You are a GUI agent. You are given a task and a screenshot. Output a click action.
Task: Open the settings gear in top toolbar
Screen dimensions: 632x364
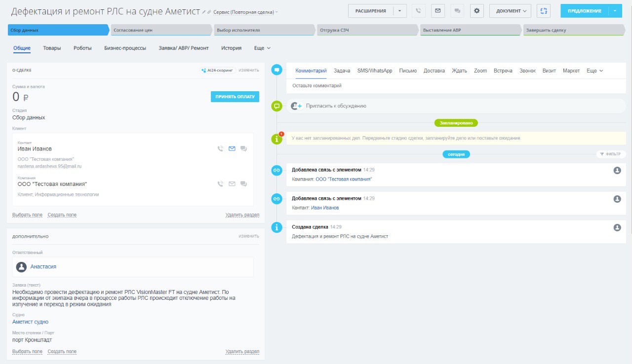(x=476, y=11)
